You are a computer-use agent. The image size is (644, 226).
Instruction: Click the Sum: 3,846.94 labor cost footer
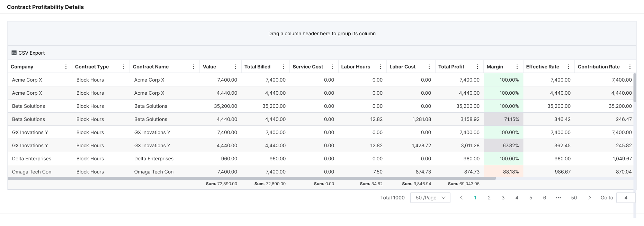417,184
